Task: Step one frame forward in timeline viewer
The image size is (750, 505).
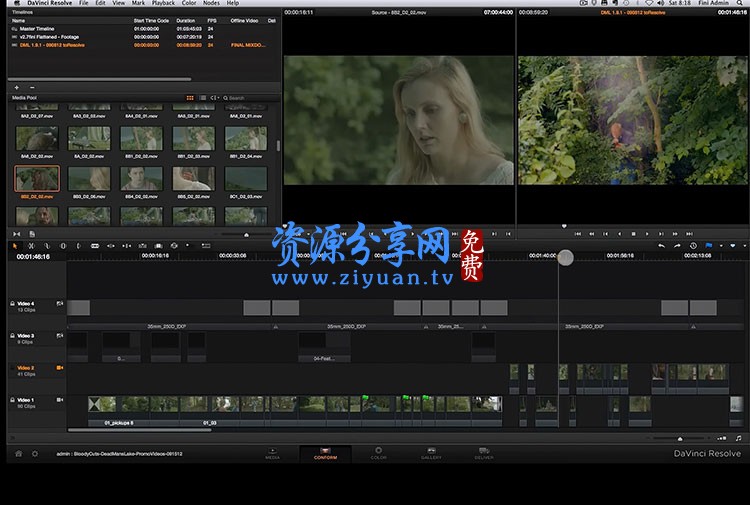Action: click(661, 234)
